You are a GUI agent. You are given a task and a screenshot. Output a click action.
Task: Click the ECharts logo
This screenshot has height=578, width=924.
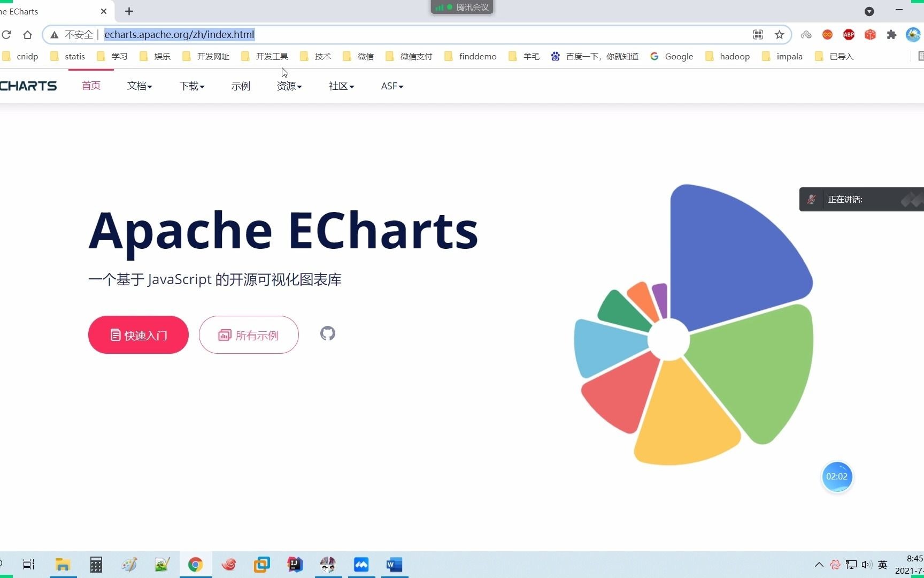tap(28, 86)
